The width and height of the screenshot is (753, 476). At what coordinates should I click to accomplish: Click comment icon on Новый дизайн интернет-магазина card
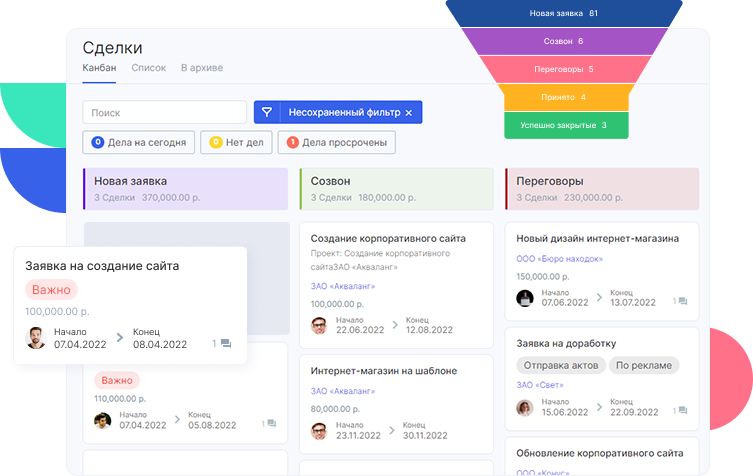tap(682, 301)
